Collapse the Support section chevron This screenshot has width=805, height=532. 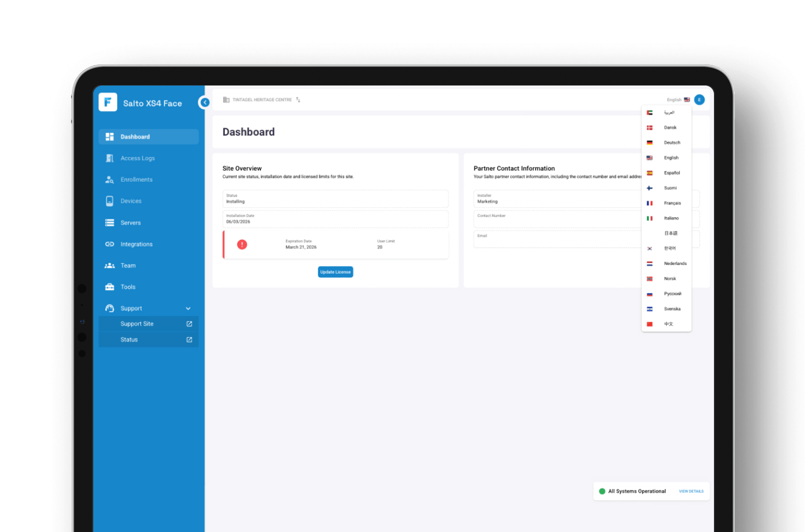point(188,309)
